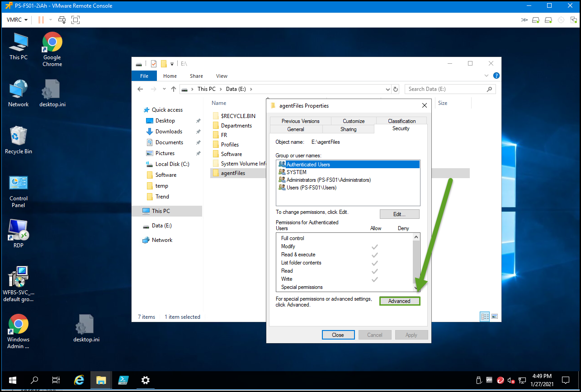Open the VMRC dropdown menu
This screenshot has height=392, width=581.
tap(18, 20)
